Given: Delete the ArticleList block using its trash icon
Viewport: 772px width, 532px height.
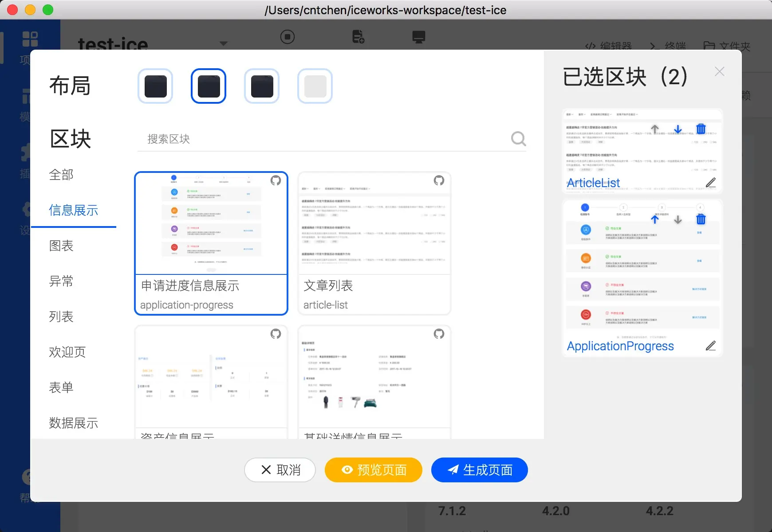Looking at the screenshot, I should 701,129.
